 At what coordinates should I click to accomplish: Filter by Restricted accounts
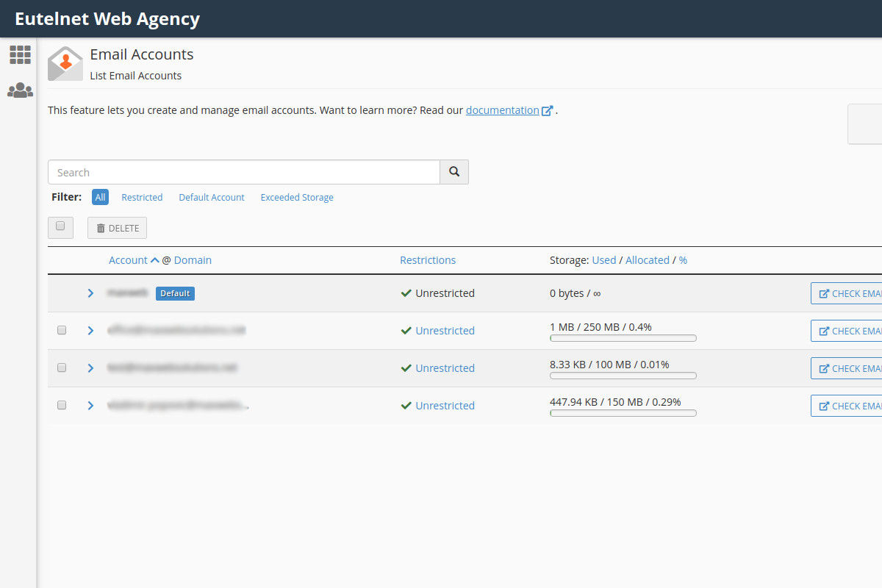pos(142,198)
